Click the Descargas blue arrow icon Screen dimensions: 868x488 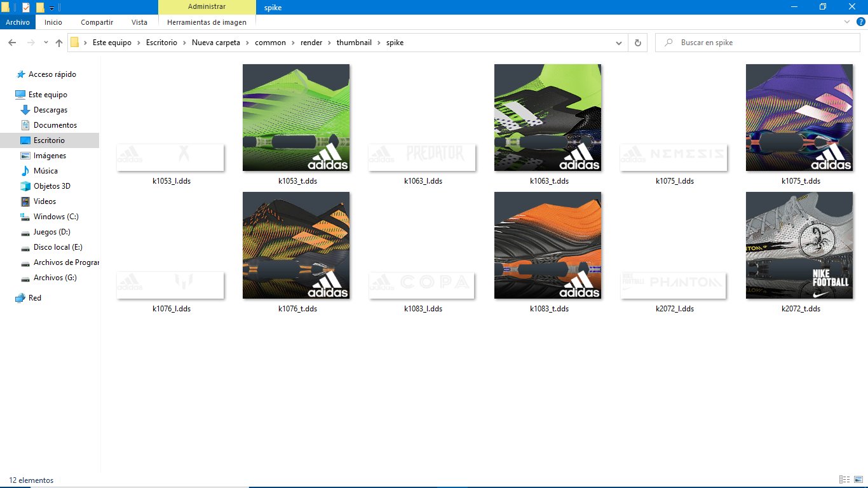pos(25,110)
